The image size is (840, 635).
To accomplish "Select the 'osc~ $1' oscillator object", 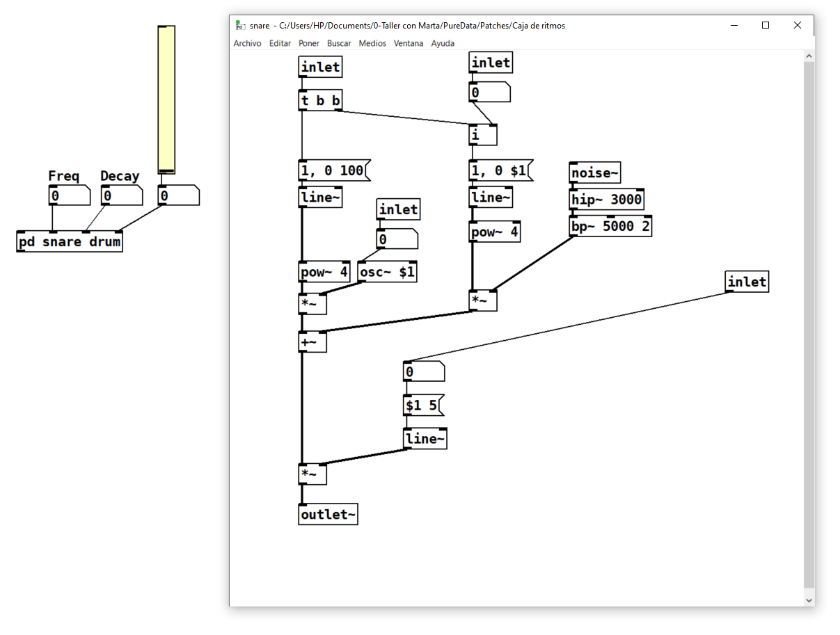I will (x=388, y=272).
